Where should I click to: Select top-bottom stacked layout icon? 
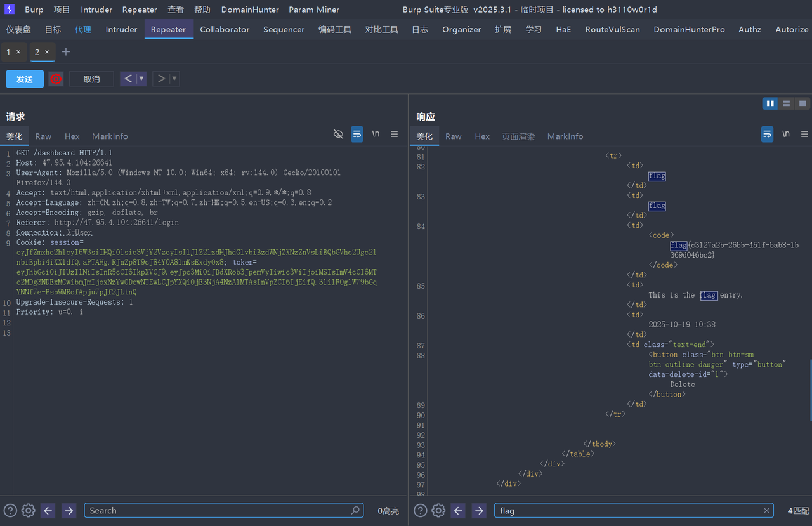click(x=787, y=103)
